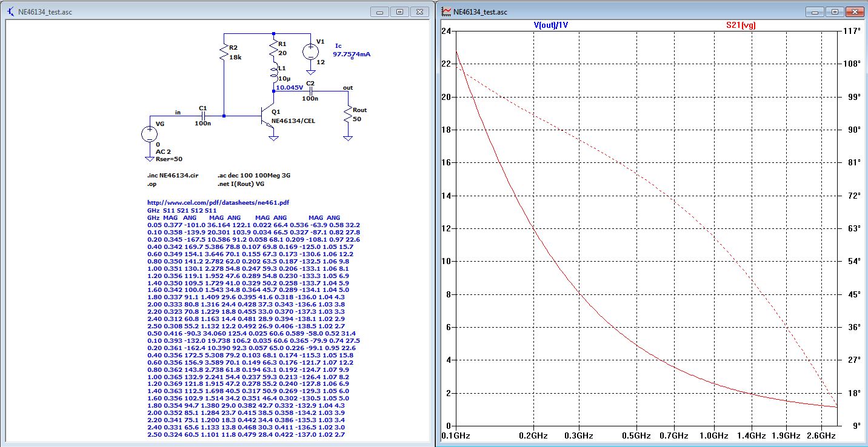Click the '10µ' value of L1
The width and height of the screenshot is (868, 447).
pyautogui.click(x=285, y=79)
